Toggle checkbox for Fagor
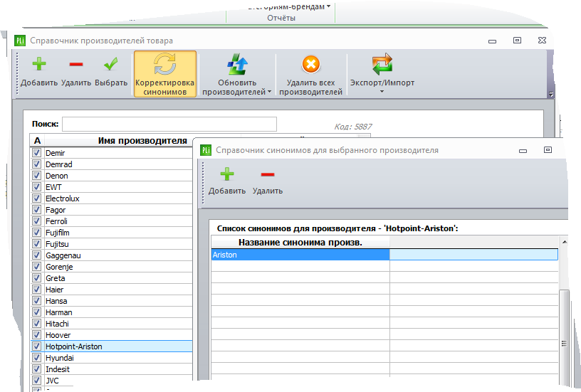 tap(37, 209)
